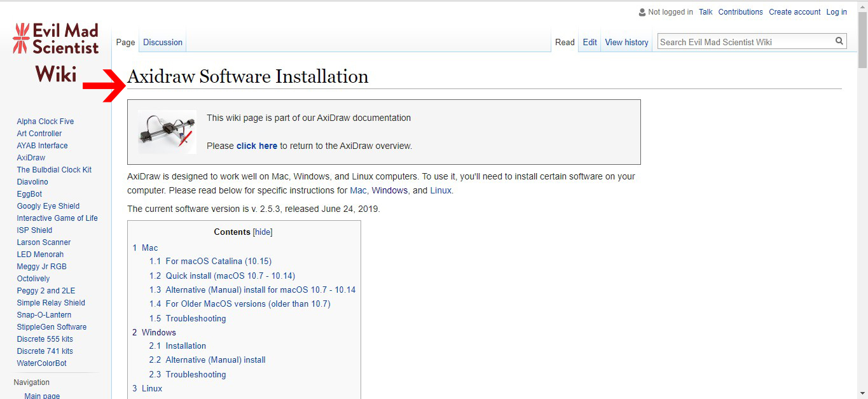This screenshot has height=399, width=868.
Task: Open Peggy 2 and 2LE sidebar link
Action: [46, 291]
